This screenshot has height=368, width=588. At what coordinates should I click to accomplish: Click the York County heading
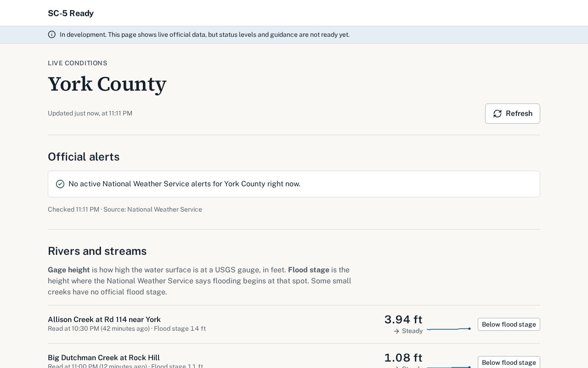(107, 84)
